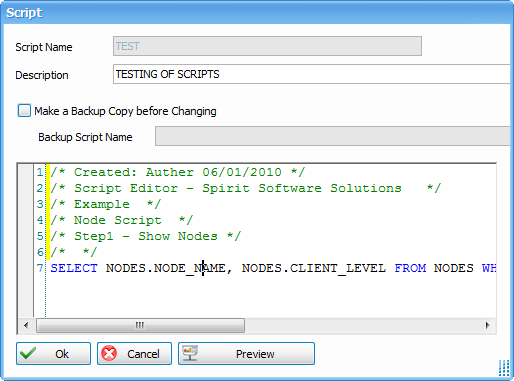Click the FROM keyword in line 7
514x381 pixels.
pyautogui.click(x=410, y=268)
